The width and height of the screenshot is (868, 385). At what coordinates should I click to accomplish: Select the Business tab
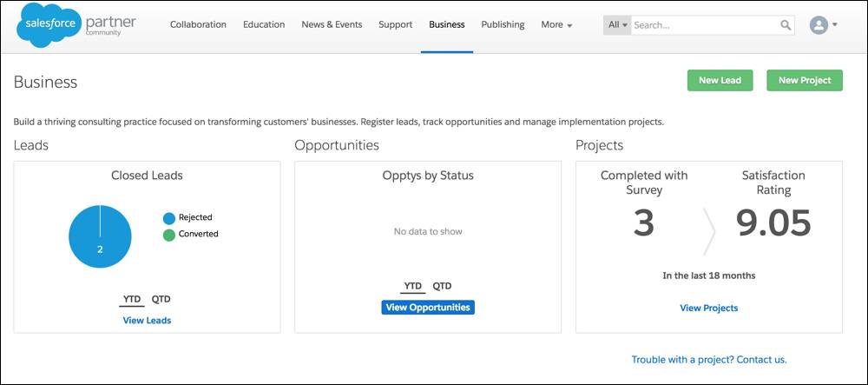(x=447, y=25)
